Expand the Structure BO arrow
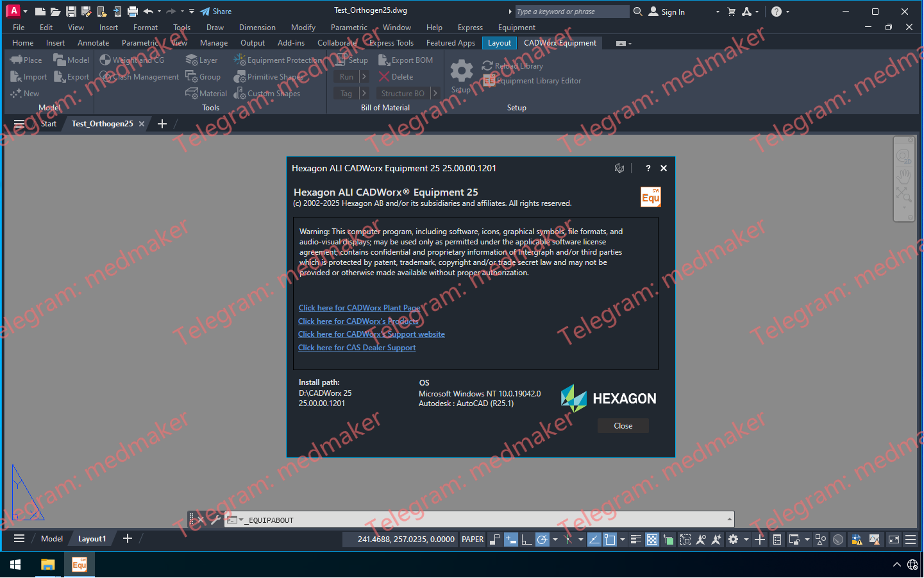 pos(435,94)
